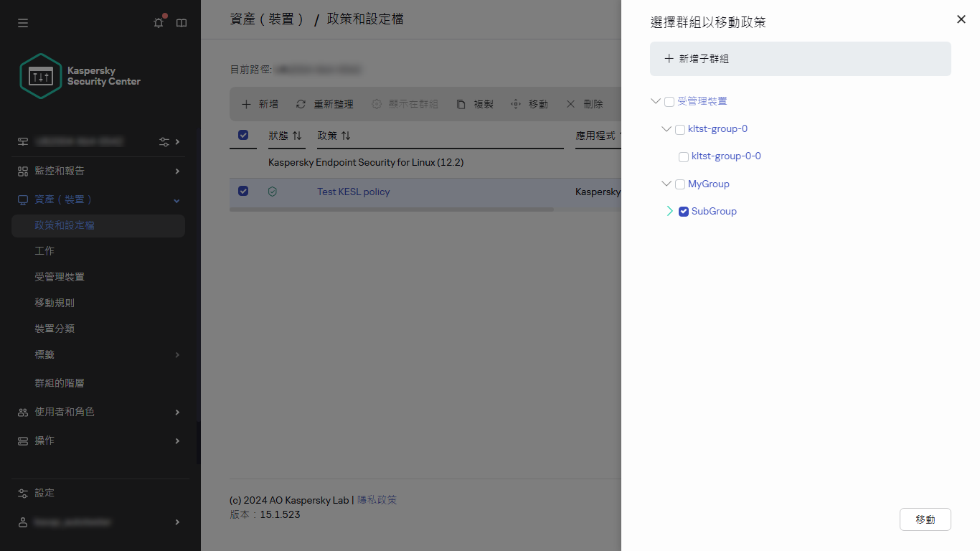Click the notification bell icon
Image resolution: width=980 pixels, height=551 pixels.
point(158,22)
